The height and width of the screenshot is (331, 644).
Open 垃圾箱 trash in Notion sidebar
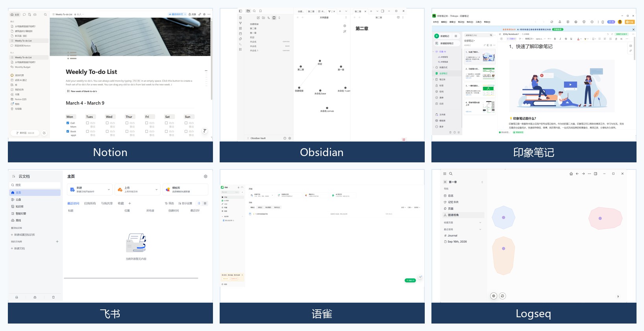coord(18,108)
